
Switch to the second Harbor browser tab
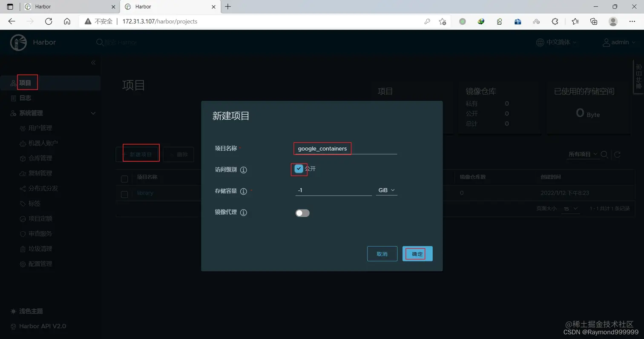tap(142, 6)
